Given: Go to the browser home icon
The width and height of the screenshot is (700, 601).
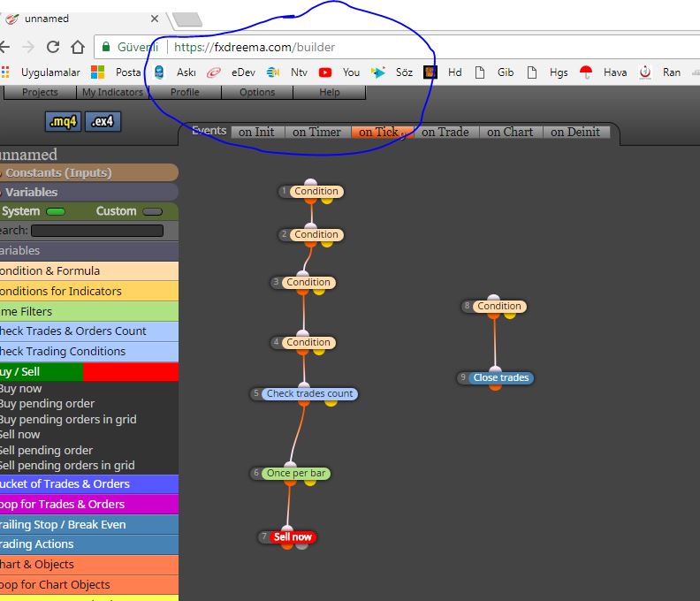Looking at the screenshot, I should (78, 47).
